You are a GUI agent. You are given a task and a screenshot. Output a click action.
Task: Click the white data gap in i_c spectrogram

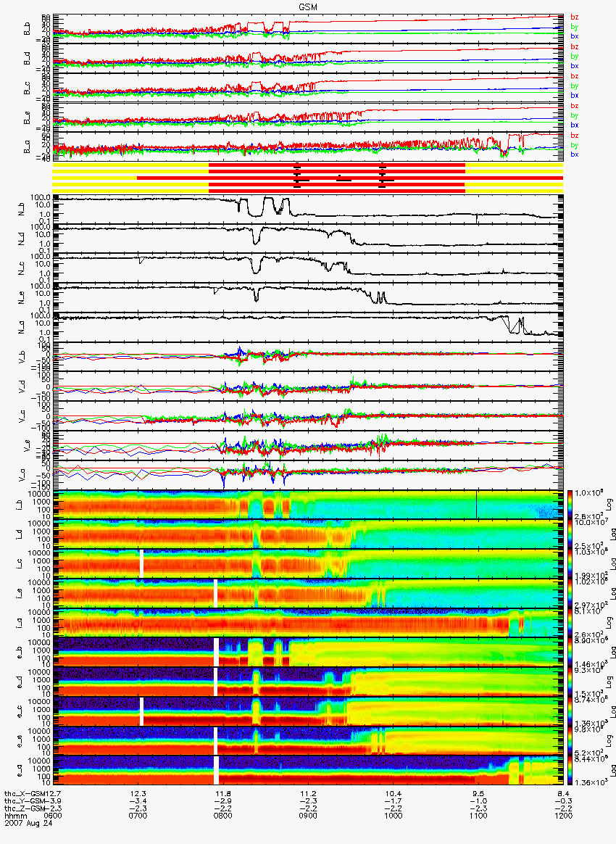[x=141, y=563]
